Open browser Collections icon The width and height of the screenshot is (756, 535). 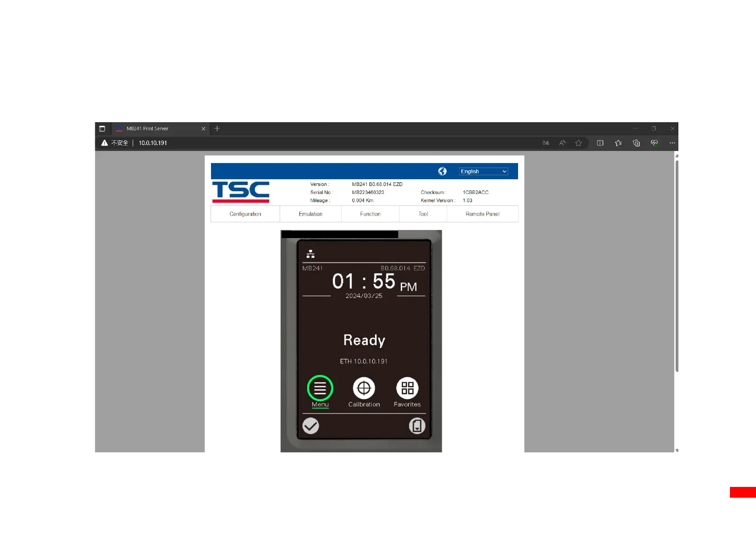point(636,143)
